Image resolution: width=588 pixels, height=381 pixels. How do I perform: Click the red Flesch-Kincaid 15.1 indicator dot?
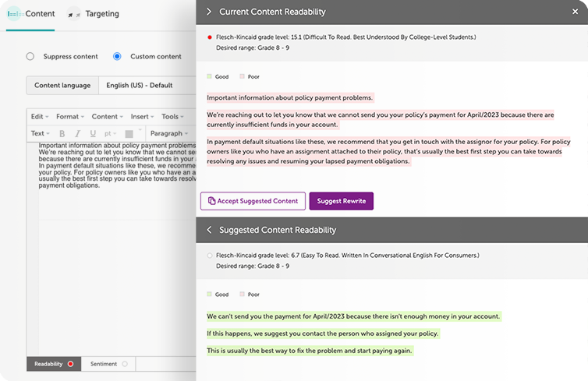point(210,37)
